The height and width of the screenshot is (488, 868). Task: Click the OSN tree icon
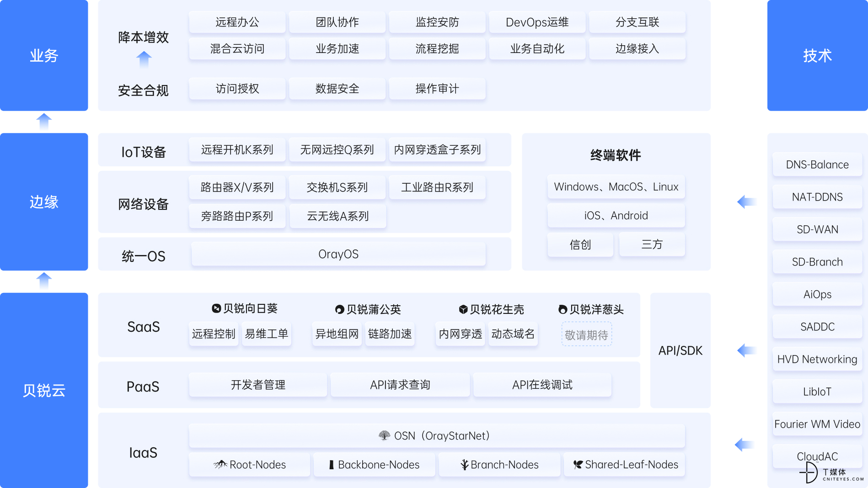(x=384, y=435)
